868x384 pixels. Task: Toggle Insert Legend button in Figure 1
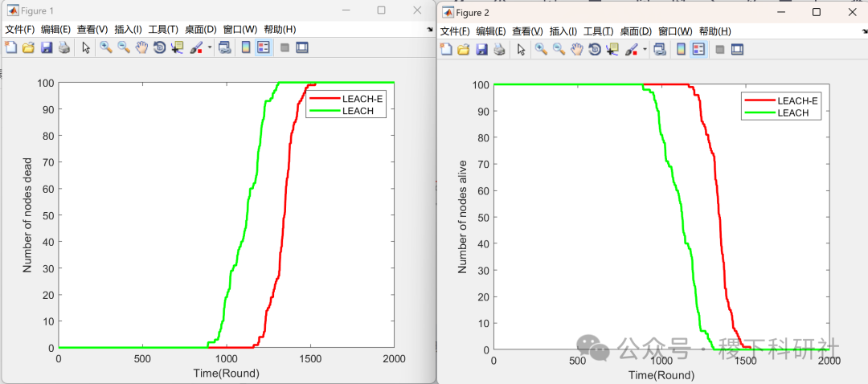264,47
